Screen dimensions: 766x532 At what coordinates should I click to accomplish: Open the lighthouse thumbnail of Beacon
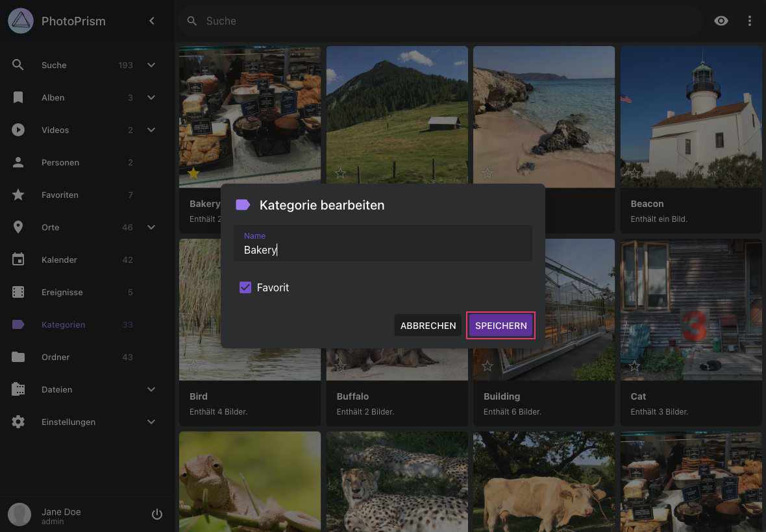691,117
